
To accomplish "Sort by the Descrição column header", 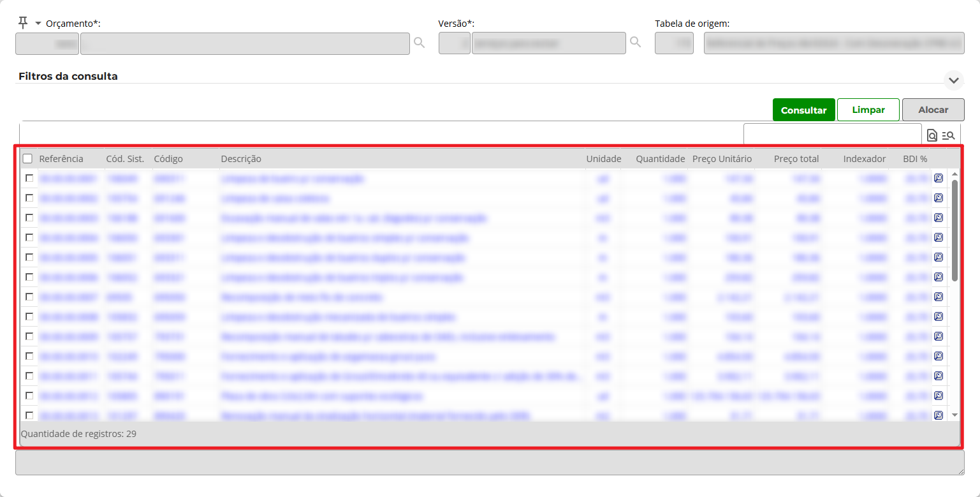I will click(241, 159).
